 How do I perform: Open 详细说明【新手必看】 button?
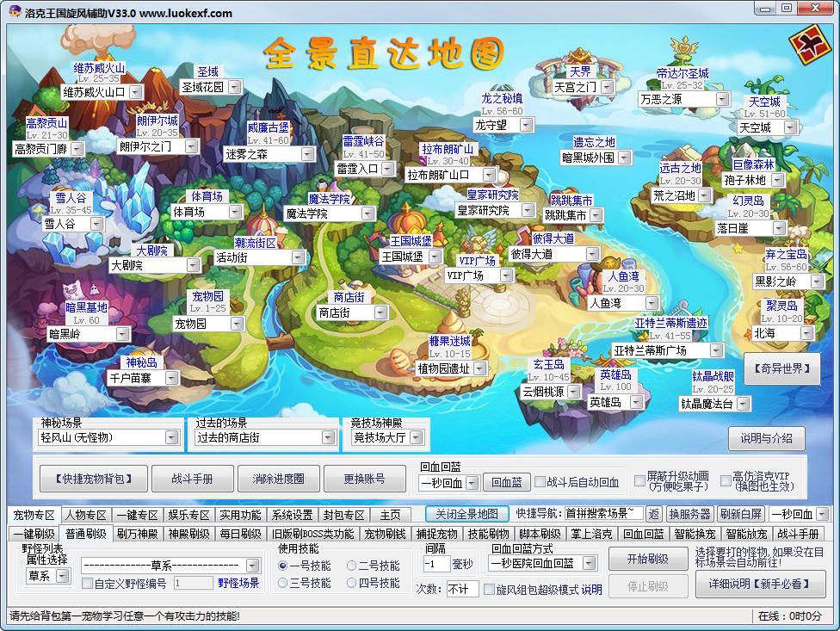tap(759, 584)
